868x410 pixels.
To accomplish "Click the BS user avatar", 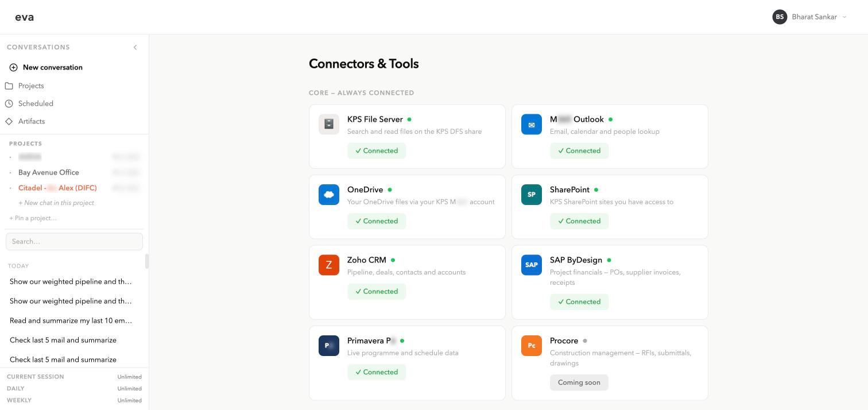I will point(780,17).
